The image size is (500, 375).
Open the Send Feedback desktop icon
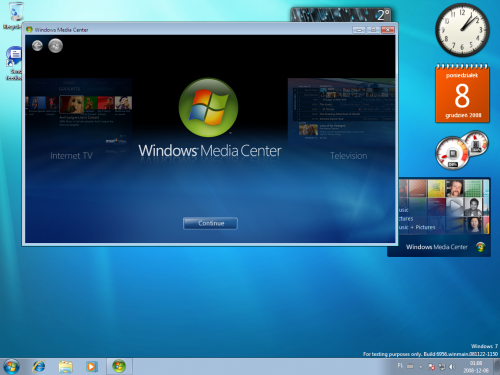click(x=14, y=63)
